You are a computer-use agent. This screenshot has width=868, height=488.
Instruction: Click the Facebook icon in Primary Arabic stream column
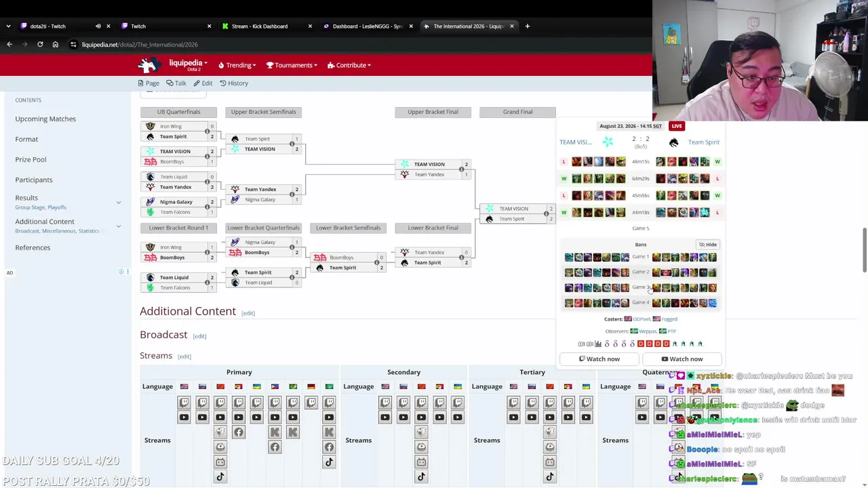pyautogui.click(x=329, y=447)
